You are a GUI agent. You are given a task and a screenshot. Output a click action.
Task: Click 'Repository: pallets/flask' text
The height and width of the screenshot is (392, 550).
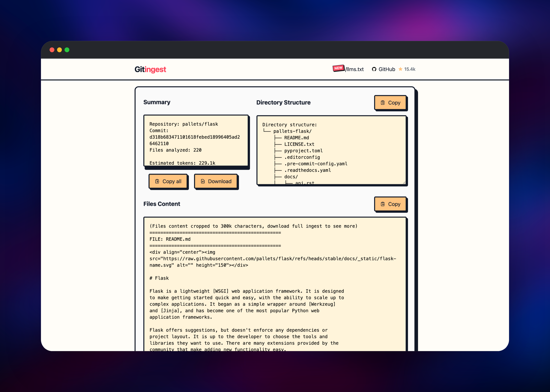(184, 124)
